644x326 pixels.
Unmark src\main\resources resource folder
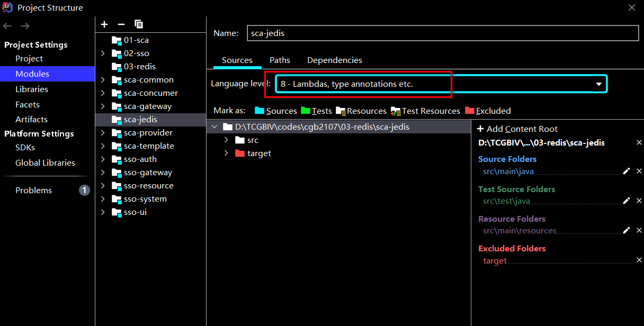(x=639, y=230)
